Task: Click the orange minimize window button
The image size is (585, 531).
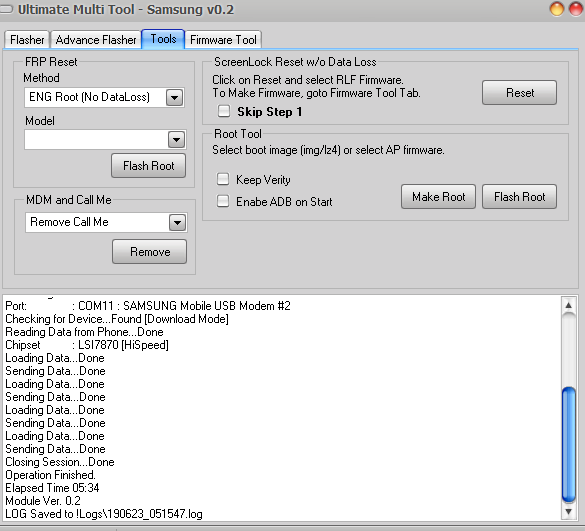Action: pyautogui.click(x=557, y=9)
